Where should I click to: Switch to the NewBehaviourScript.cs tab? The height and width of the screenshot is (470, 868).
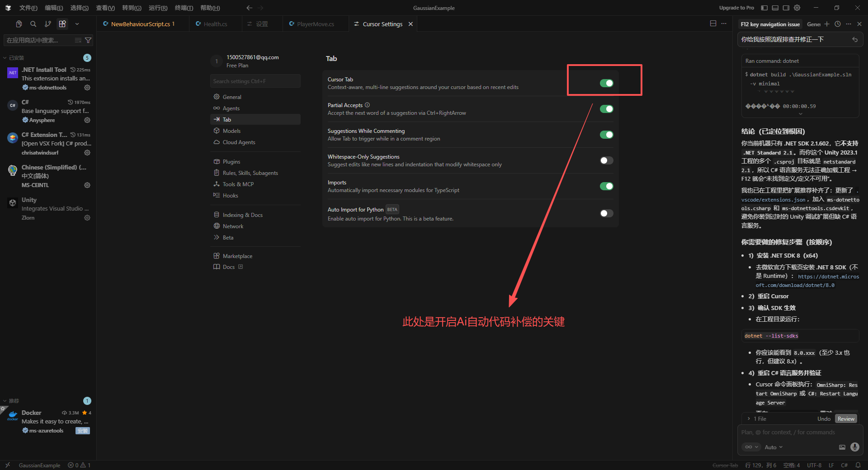pos(143,24)
